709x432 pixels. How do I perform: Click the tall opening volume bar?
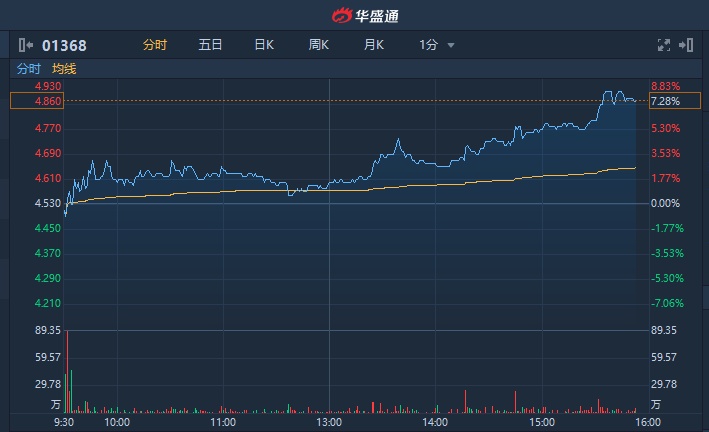[67, 372]
